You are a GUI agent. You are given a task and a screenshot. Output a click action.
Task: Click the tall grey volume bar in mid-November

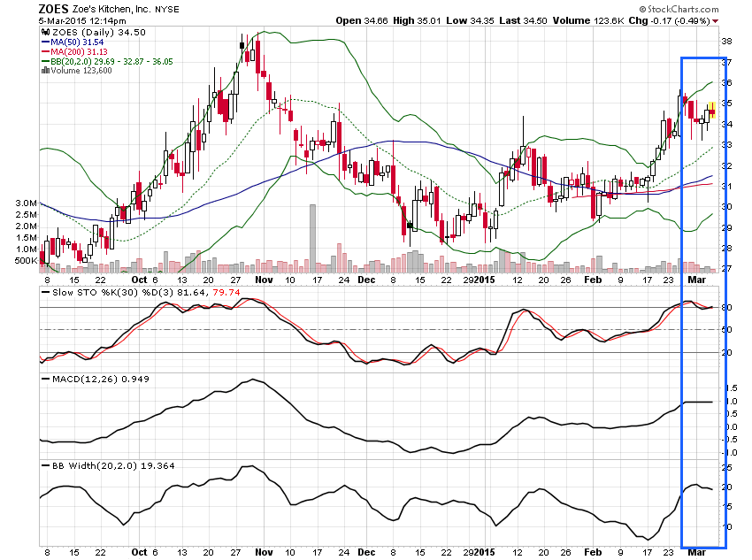point(312,238)
